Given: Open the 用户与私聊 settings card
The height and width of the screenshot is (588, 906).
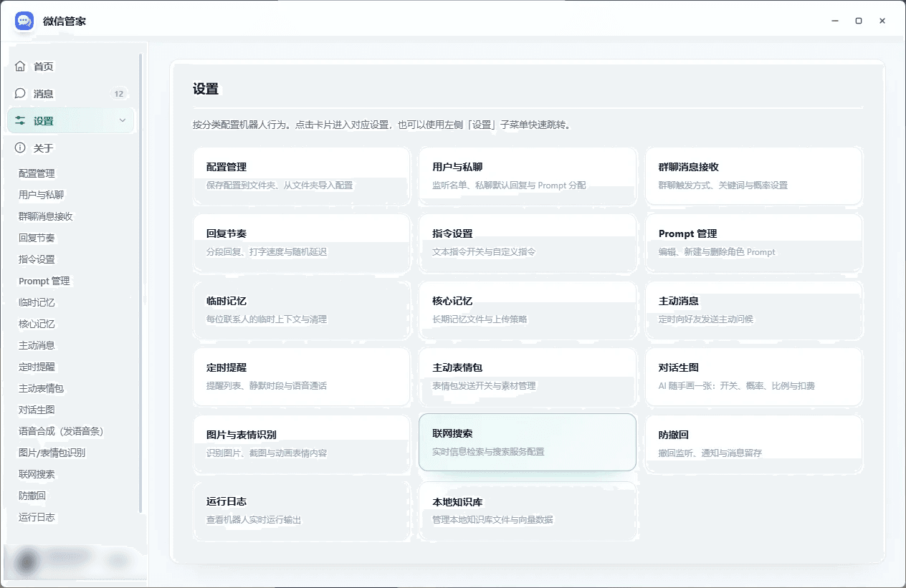Looking at the screenshot, I should click(x=528, y=175).
